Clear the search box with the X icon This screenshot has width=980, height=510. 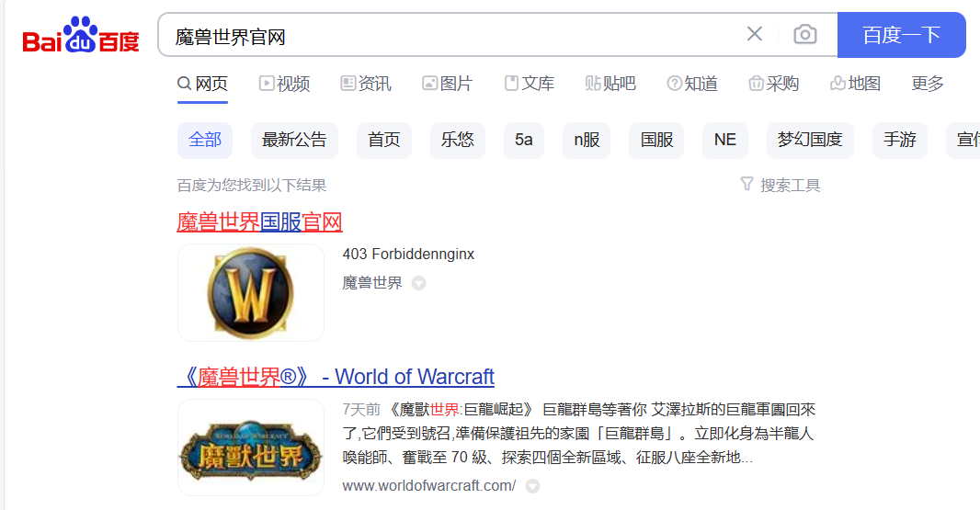tap(755, 34)
